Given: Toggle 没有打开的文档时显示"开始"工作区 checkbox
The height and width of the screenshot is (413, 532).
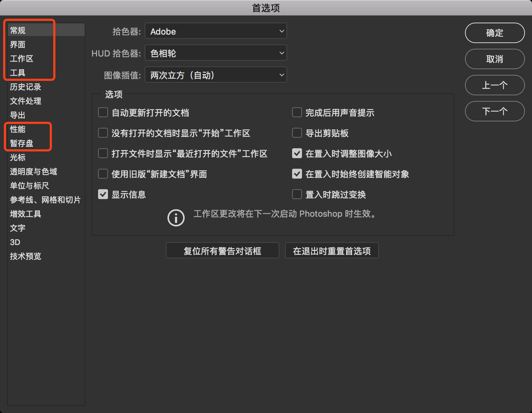Looking at the screenshot, I should tap(103, 133).
